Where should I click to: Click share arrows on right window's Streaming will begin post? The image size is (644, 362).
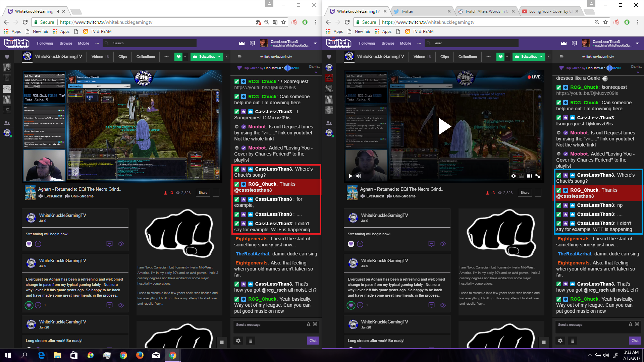tap(443, 244)
